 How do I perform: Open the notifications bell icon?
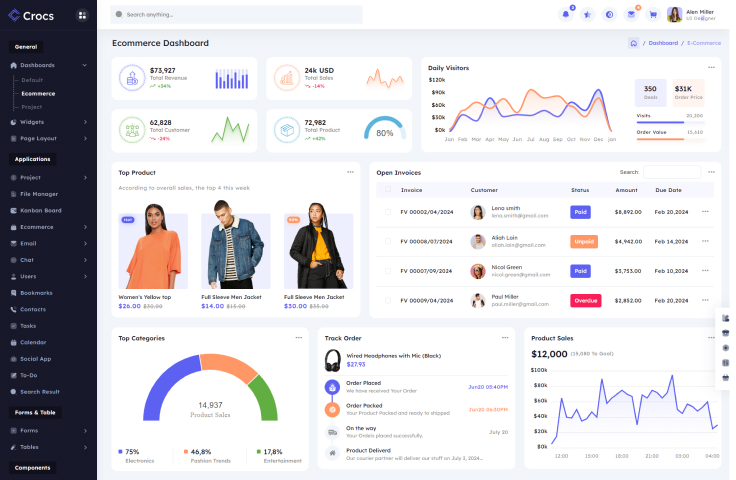coord(566,15)
